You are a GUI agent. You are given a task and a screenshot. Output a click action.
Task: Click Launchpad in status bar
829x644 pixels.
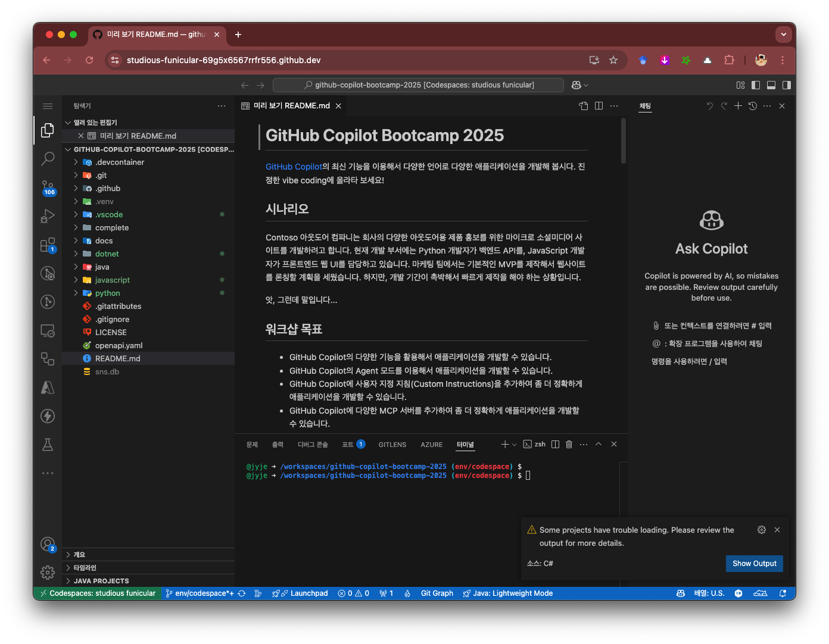click(300, 593)
